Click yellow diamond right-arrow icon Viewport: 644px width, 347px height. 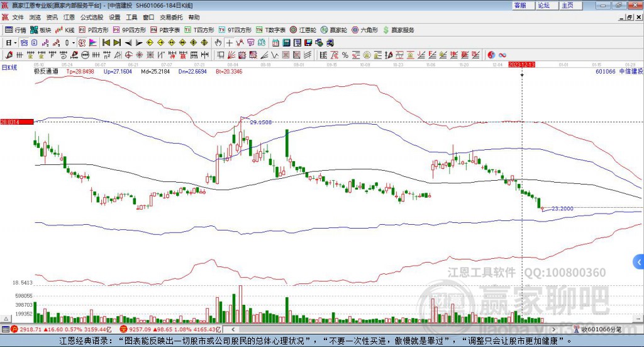pos(160,43)
